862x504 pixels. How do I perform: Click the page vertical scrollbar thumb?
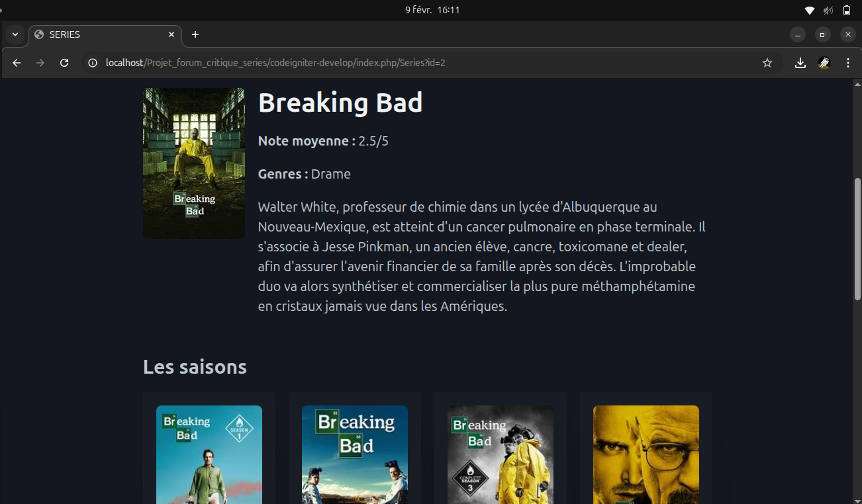point(857,239)
